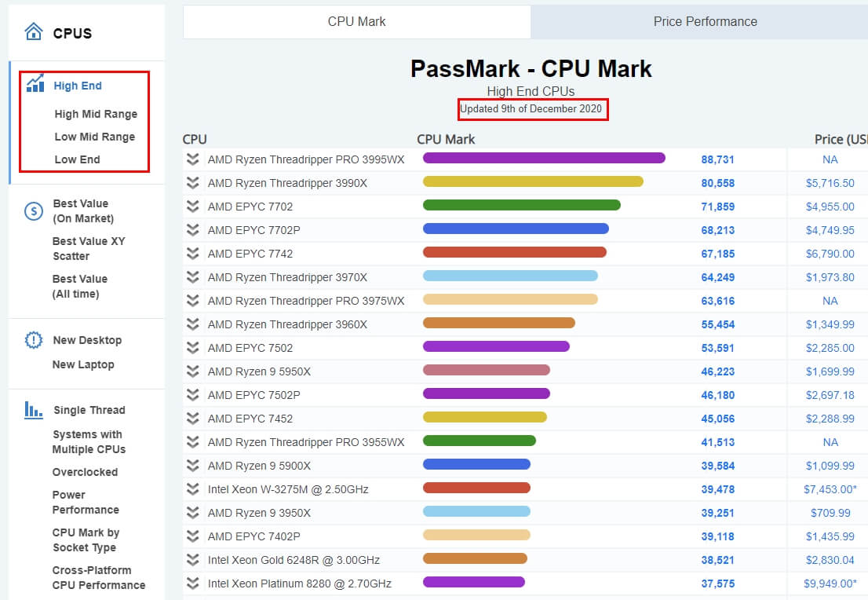Open the Power Performance page
This screenshot has height=600, width=868.
click(x=86, y=503)
